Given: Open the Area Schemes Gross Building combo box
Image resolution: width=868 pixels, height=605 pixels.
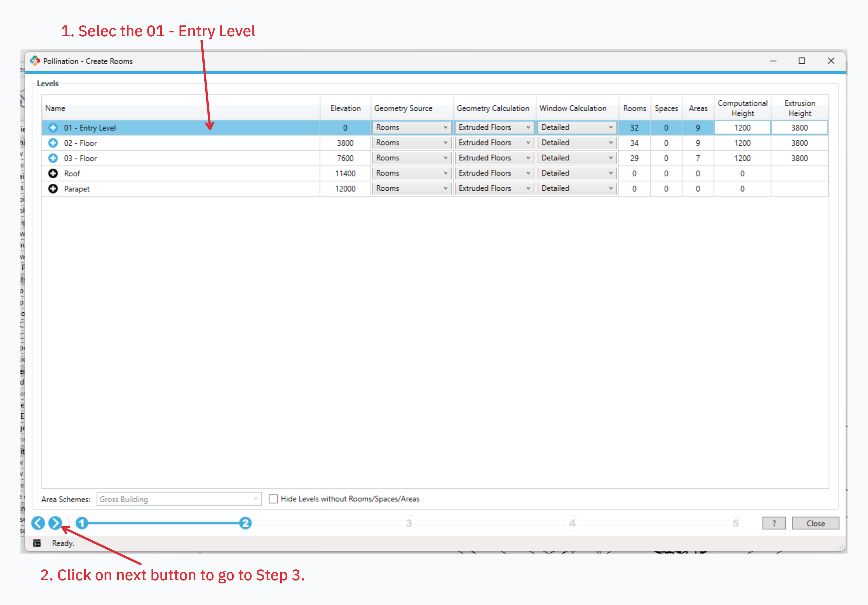Looking at the screenshot, I should [x=179, y=499].
